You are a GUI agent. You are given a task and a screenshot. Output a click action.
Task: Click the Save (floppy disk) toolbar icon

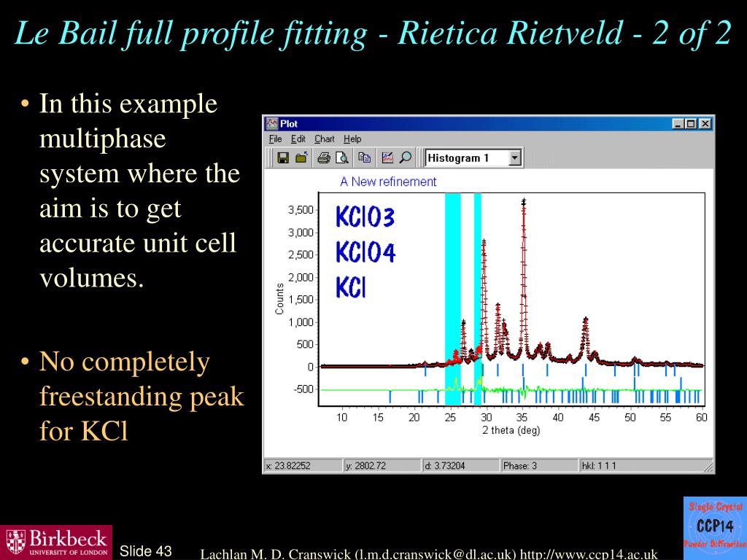(283, 158)
